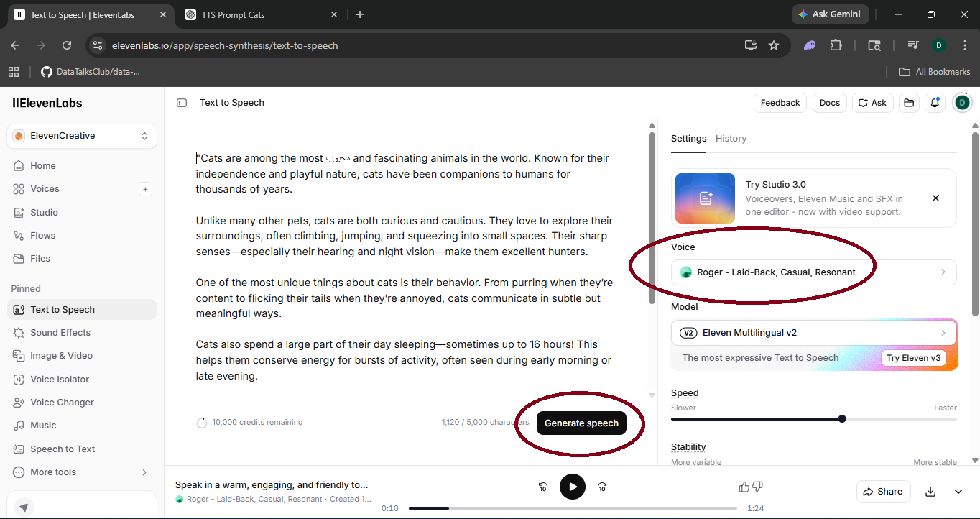Open user account avatar menu
Screen dimensions: 980x519
pyautogui.click(x=962, y=103)
